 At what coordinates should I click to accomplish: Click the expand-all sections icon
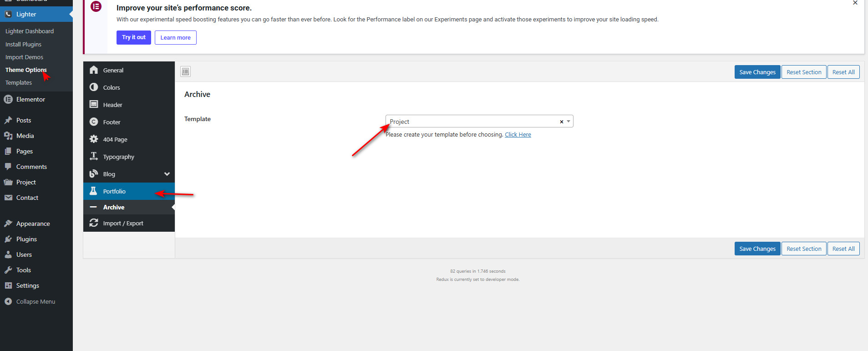185,71
